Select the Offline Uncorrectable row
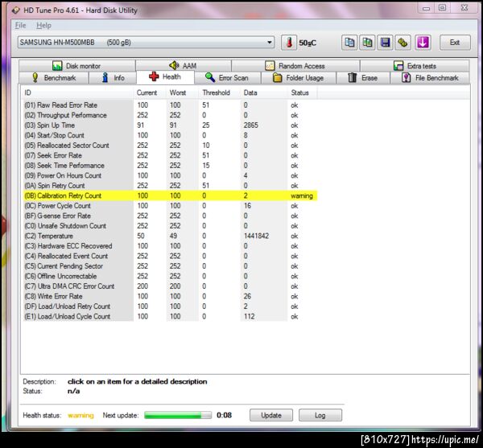The height and width of the screenshot is (448, 483). 170,276
